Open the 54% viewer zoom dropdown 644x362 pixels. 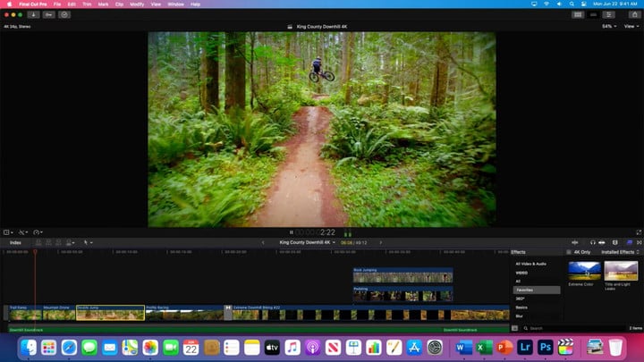[x=609, y=26]
